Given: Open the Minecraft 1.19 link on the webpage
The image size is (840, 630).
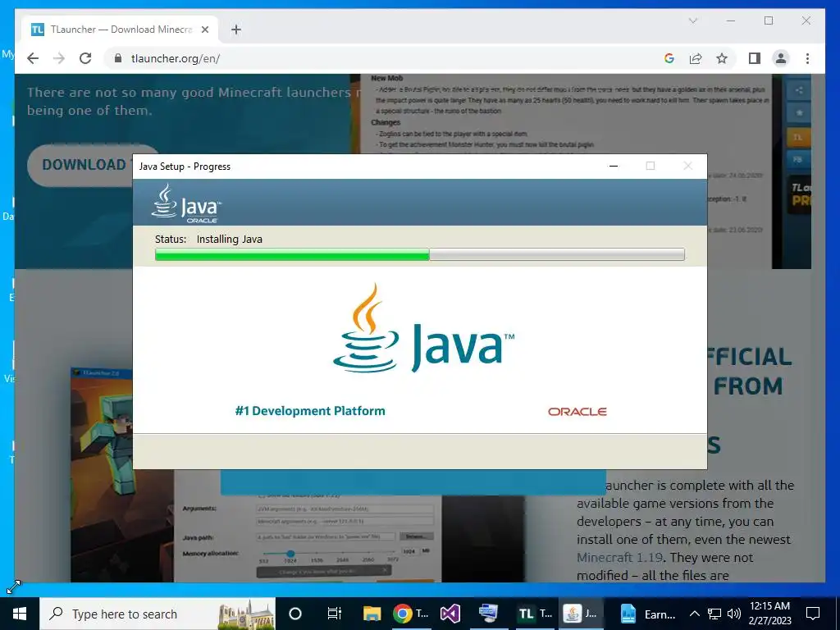Looking at the screenshot, I should pyautogui.click(x=620, y=558).
